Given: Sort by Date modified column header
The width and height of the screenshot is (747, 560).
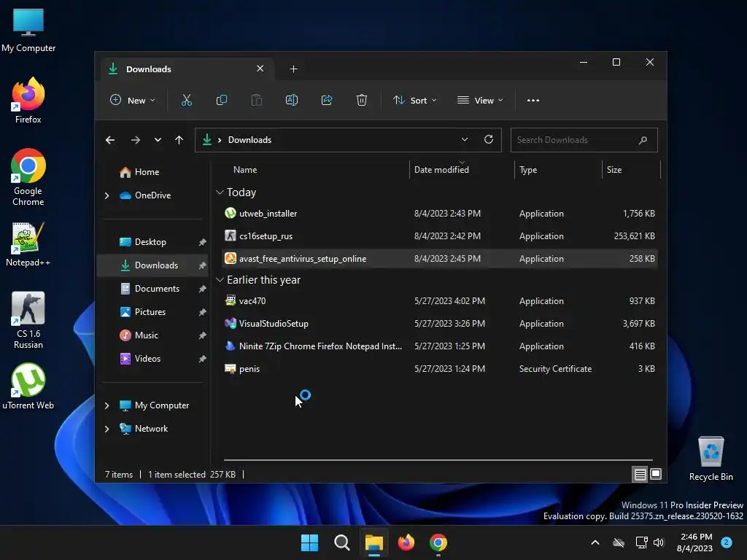Looking at the screenshot, I should click(x=441, y=170).
